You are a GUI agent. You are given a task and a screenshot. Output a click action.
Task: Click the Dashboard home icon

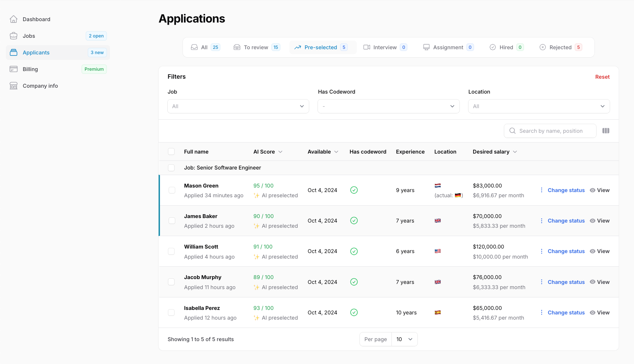[14, 19]
